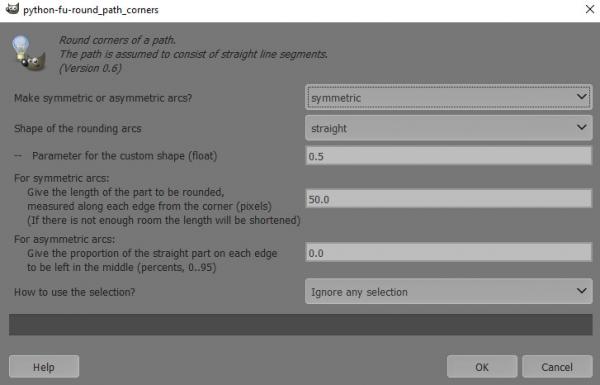Click the OK button
This screenshot has height=385, width=600.
482,367
